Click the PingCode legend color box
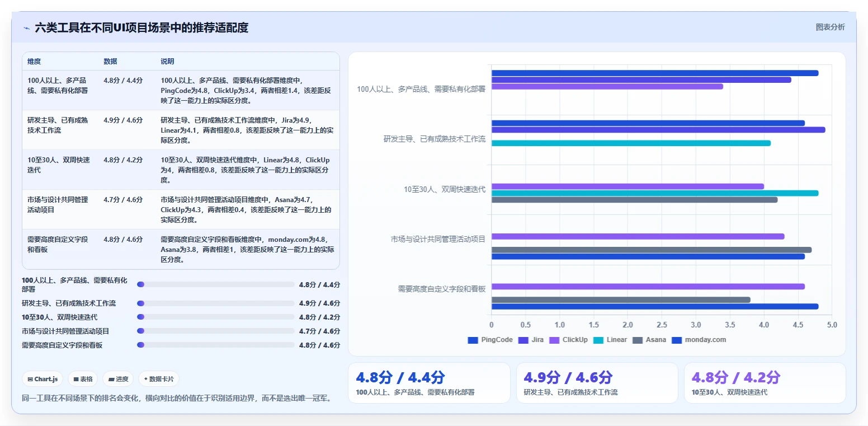Viewport: 868px width, 426px height. click(473, 340)
